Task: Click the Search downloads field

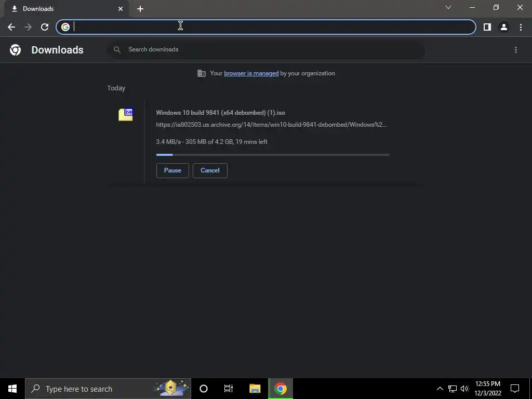Action: coord(266,49)
